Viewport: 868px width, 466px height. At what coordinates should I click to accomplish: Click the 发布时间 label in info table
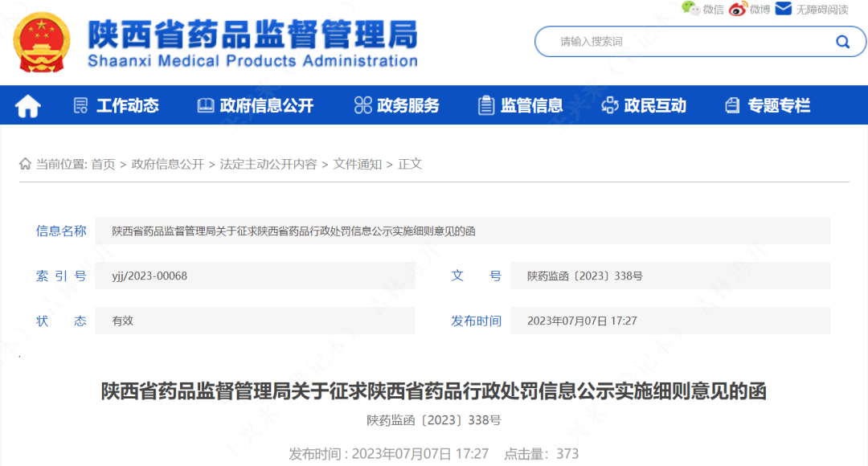[x=476, y=321]
